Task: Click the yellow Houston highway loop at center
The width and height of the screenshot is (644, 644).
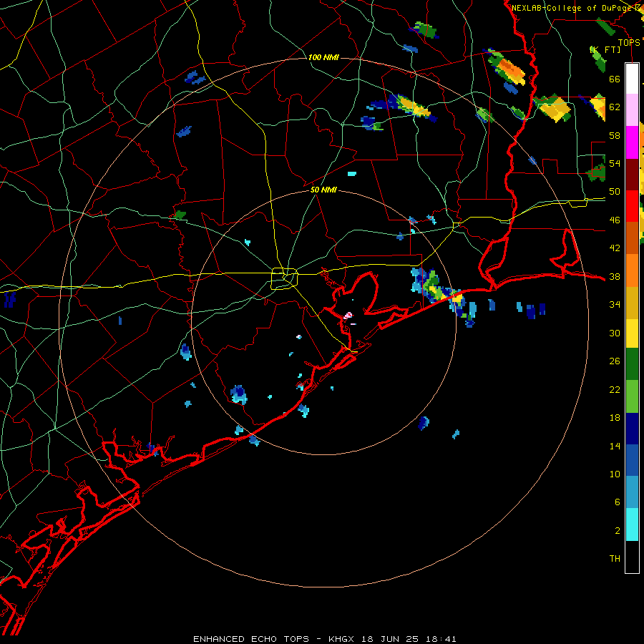Action: pyautogui.click(x=284, y=278)
